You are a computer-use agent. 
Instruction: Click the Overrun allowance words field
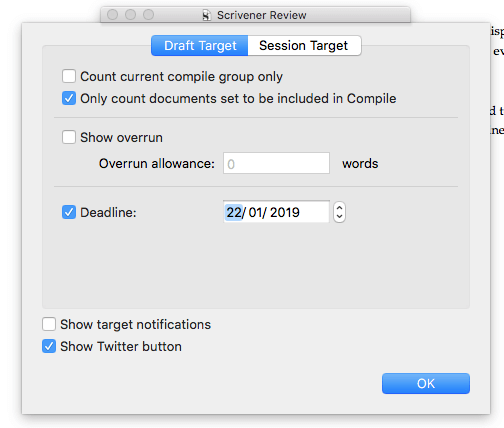(276, 163)
